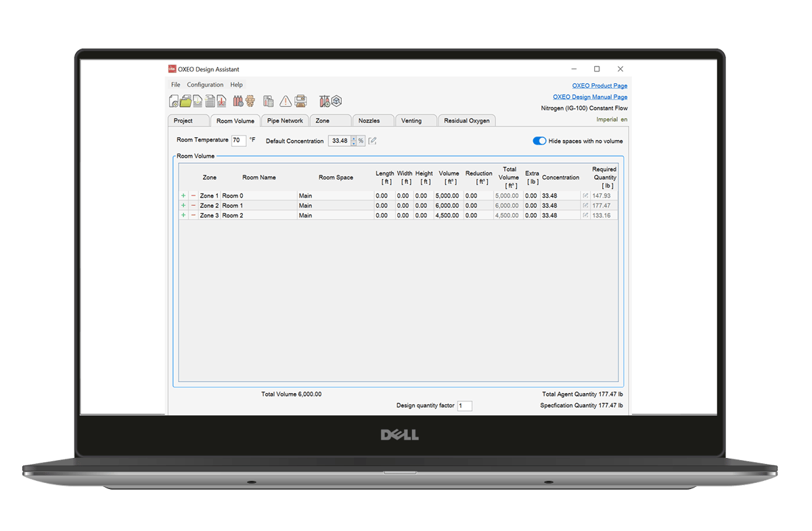Open project with the green folder icon

[185, 101]
